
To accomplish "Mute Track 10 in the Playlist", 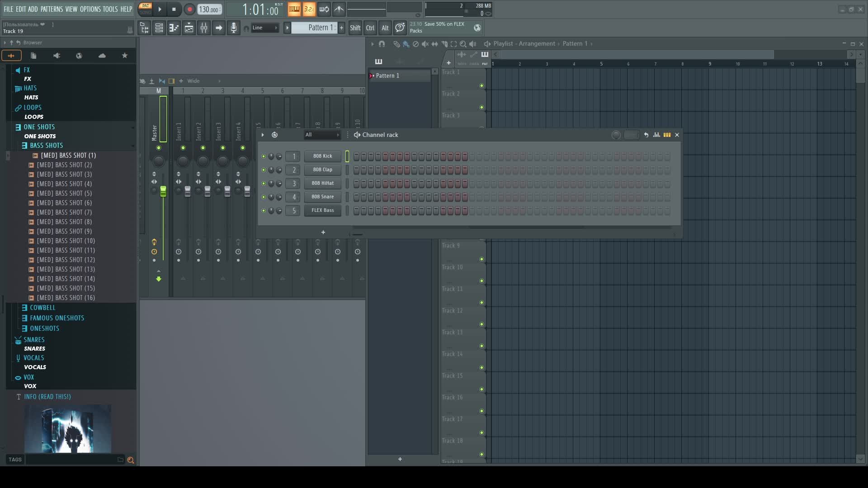I will 481,281.
